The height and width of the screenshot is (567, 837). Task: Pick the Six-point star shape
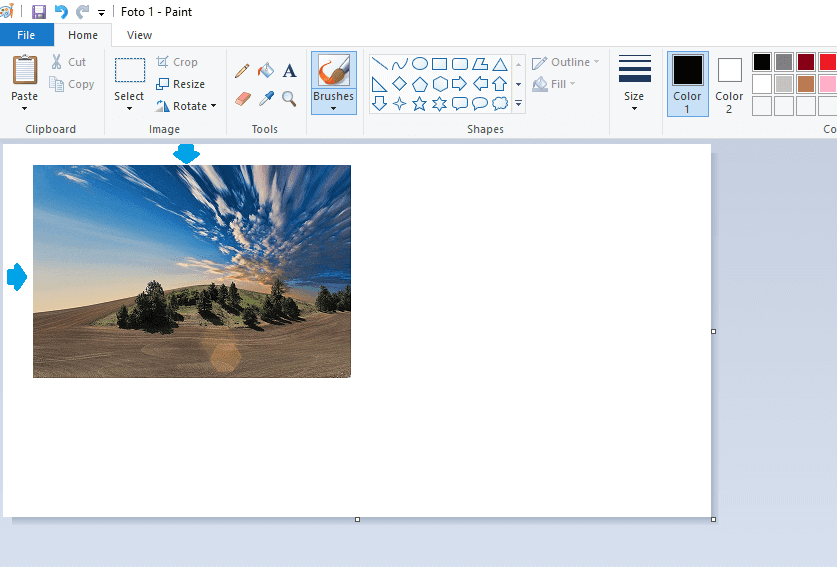coord(439,104)
